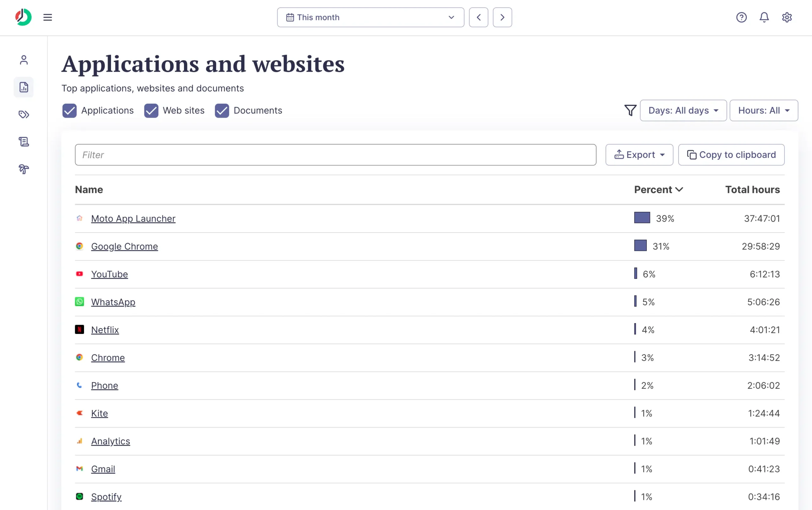Click the Name column header

tap(89, 189)
